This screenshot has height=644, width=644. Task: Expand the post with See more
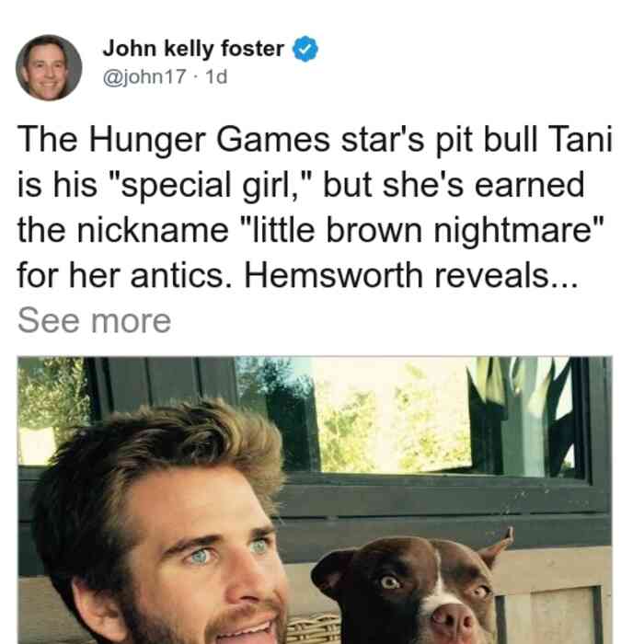pos(94,321)
